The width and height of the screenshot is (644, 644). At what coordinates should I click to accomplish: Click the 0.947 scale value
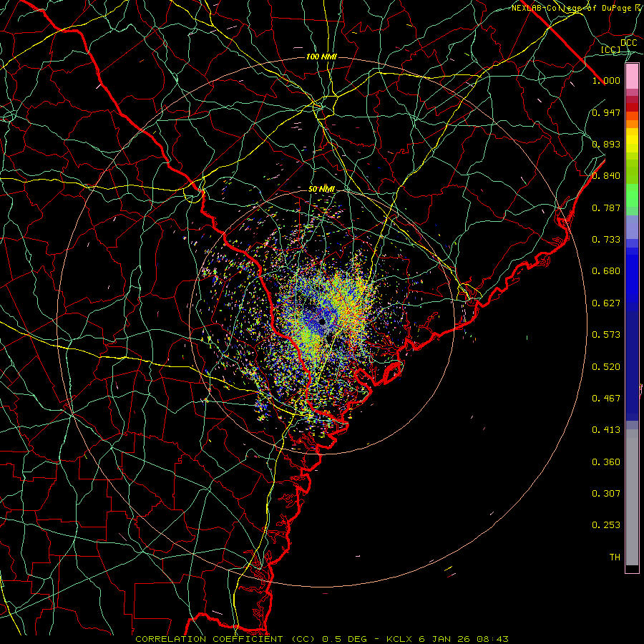pyautogui.click(x=606, y=112)
